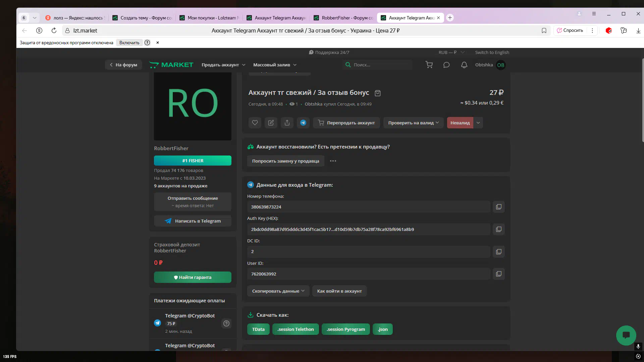Download .session Pyrogram file
This screenshot has height=362, width=644.
(346, 329)
